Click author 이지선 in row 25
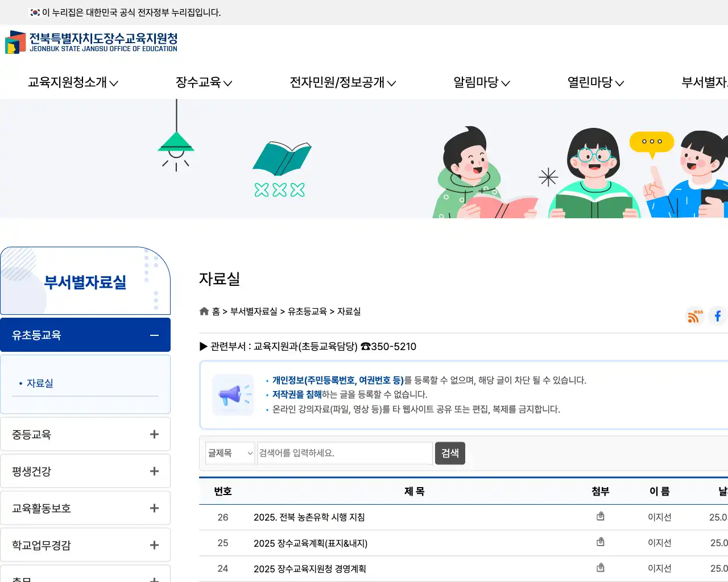Image resolution: width=728 pixels, height=582 pixels. (660, 543)
